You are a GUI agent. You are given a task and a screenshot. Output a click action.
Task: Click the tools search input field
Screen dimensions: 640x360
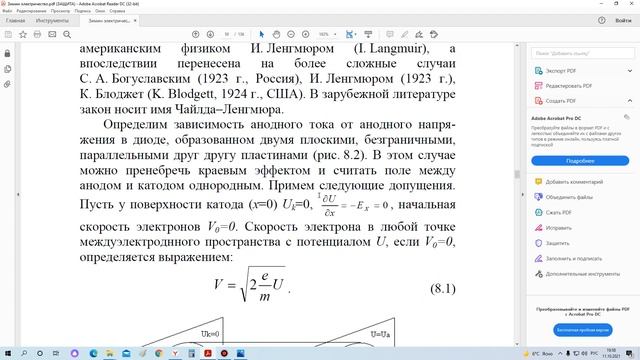[x=583, y=53]
